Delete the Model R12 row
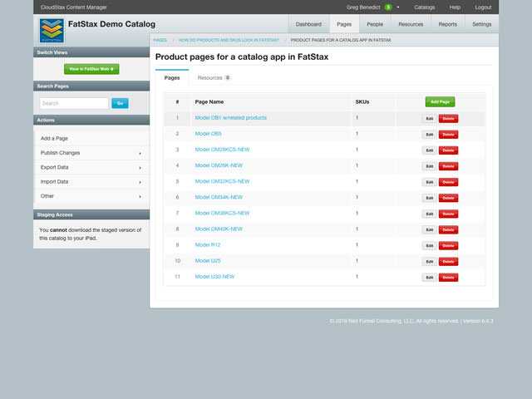The height and width of the screenshot is (399, 532). click(x=448, y=246)
